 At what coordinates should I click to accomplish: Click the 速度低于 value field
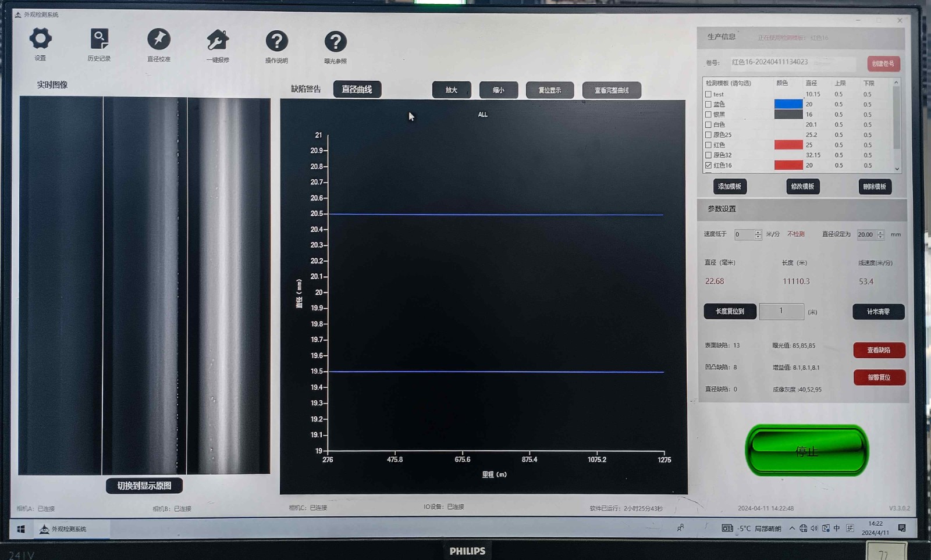click(x=744, y=234)
